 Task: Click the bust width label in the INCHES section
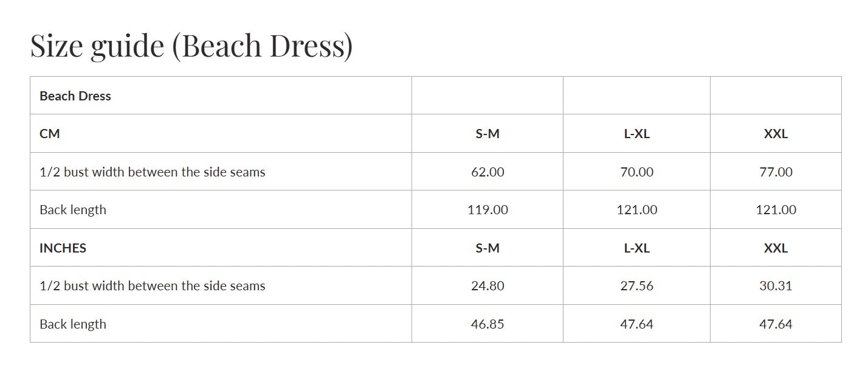point(153,286)
